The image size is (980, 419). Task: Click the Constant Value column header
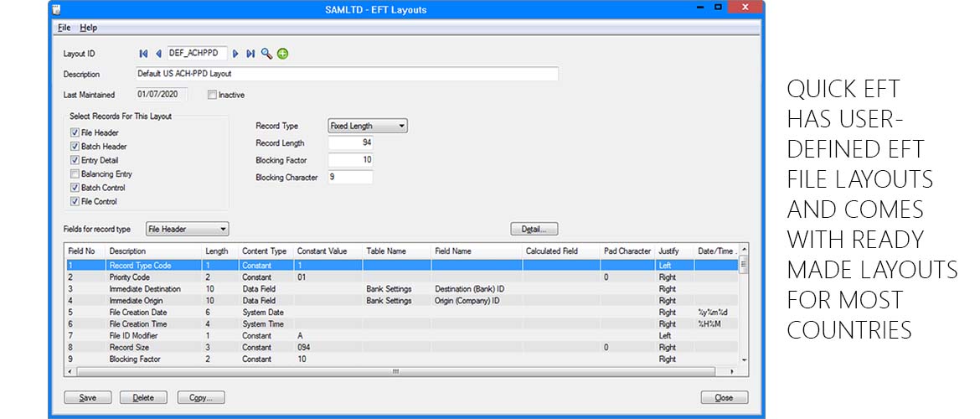(328, 251)
